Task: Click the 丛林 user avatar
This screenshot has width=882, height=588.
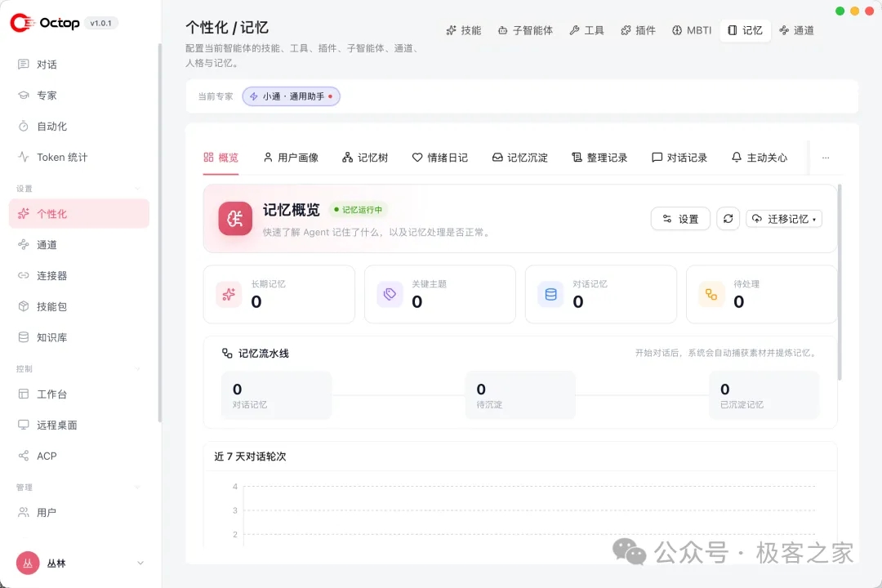Action: pos(28,563)
